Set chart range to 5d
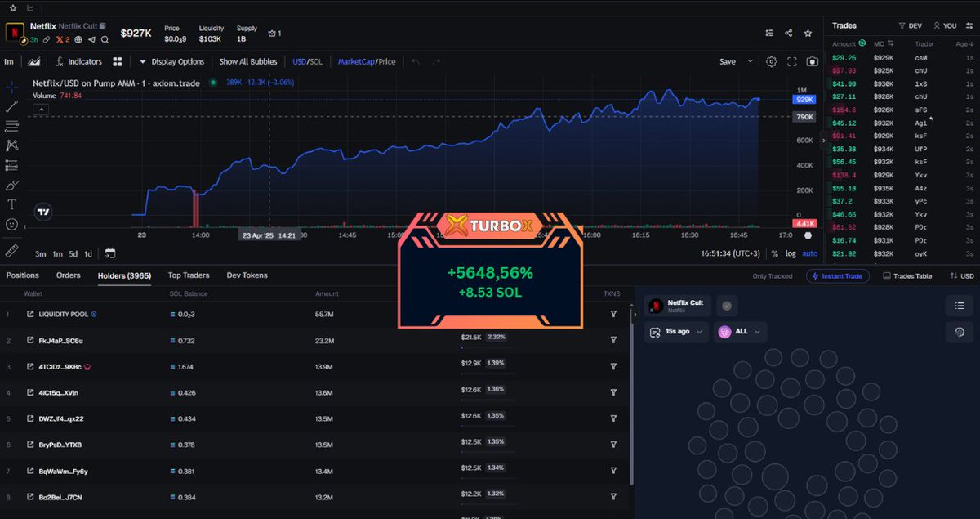 point(73,253)
